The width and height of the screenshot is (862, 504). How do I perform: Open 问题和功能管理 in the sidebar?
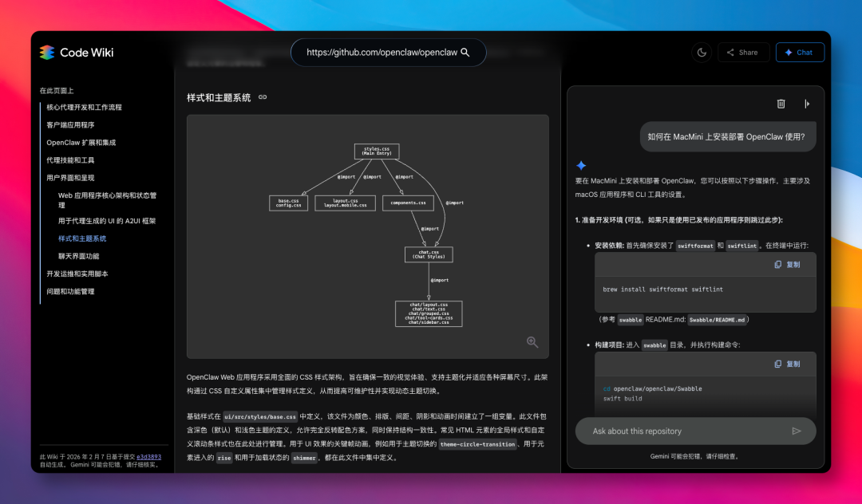70,291
